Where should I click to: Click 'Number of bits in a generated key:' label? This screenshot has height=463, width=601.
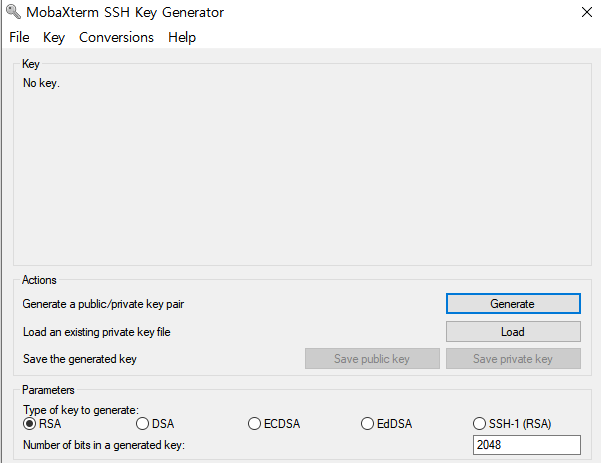click(104, 445)
